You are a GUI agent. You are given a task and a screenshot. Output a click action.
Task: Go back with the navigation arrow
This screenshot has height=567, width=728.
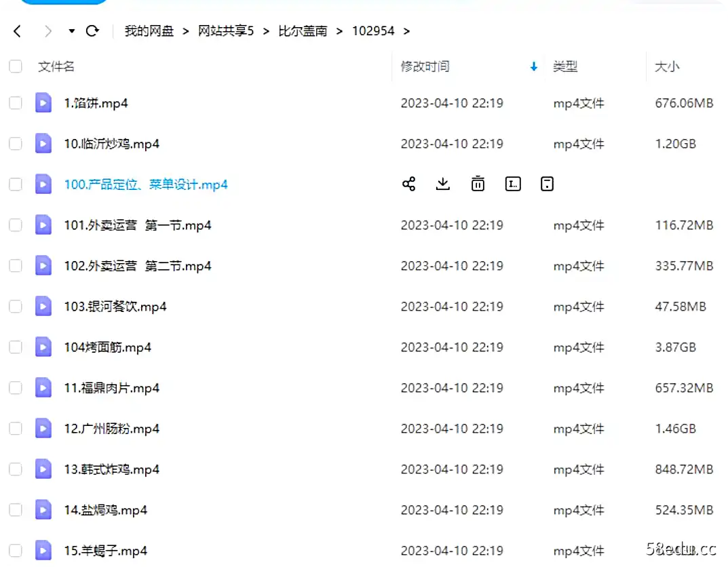[x=17, y=31]
